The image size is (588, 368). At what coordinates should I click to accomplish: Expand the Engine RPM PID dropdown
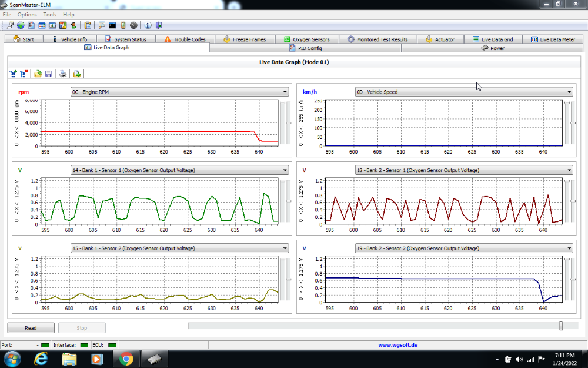point(285,92)
